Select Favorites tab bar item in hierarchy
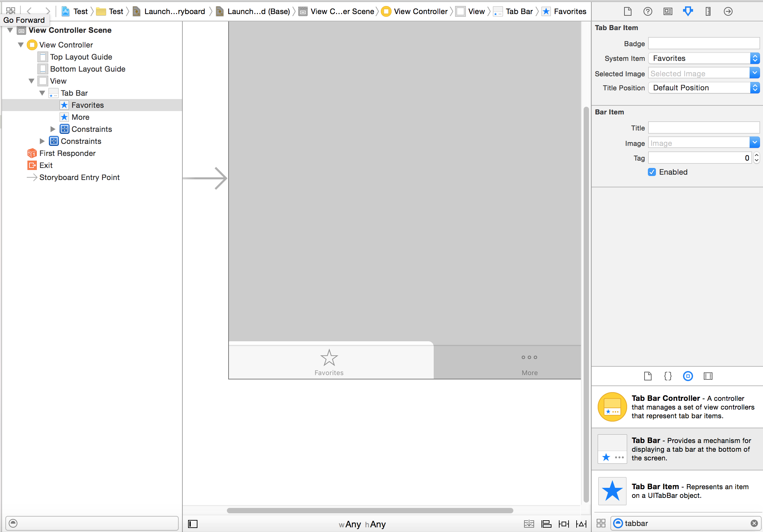Screen dimensions: 763x532 (x=88, y=105)
